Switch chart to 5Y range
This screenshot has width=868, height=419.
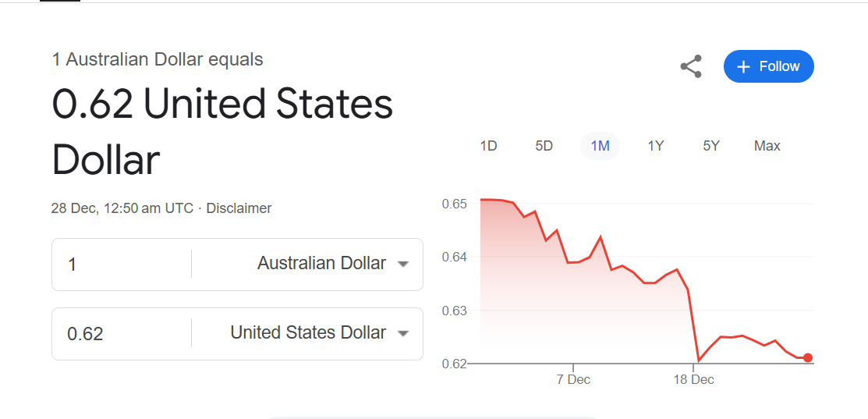711,146
